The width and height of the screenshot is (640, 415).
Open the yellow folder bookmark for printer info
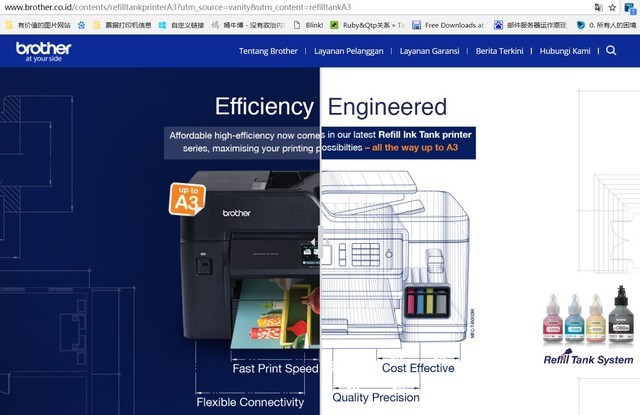122,25
